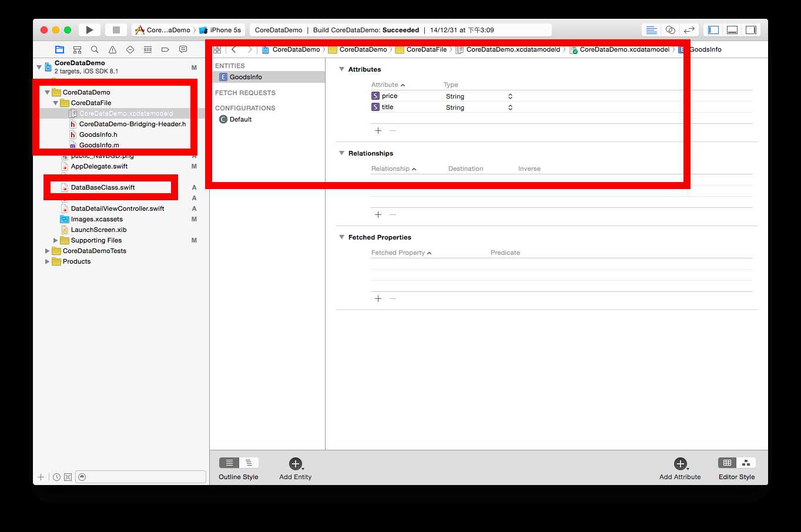Expand the CoreDataDemoTests folder
This screenshot has height=532, width=801.
pos(47,251)
